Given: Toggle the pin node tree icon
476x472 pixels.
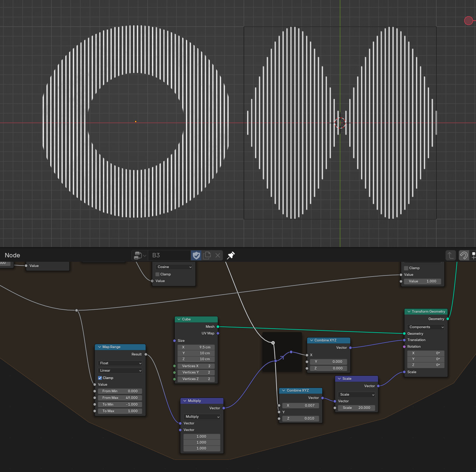Looking at the screenshot, I should pyautogui.click(x=231, y=255).
